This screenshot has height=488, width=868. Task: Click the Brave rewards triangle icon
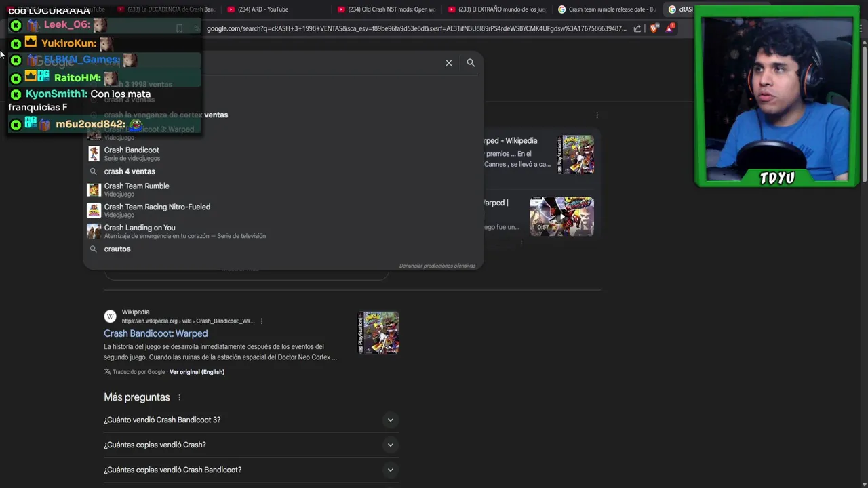click(x=671, y=28)
